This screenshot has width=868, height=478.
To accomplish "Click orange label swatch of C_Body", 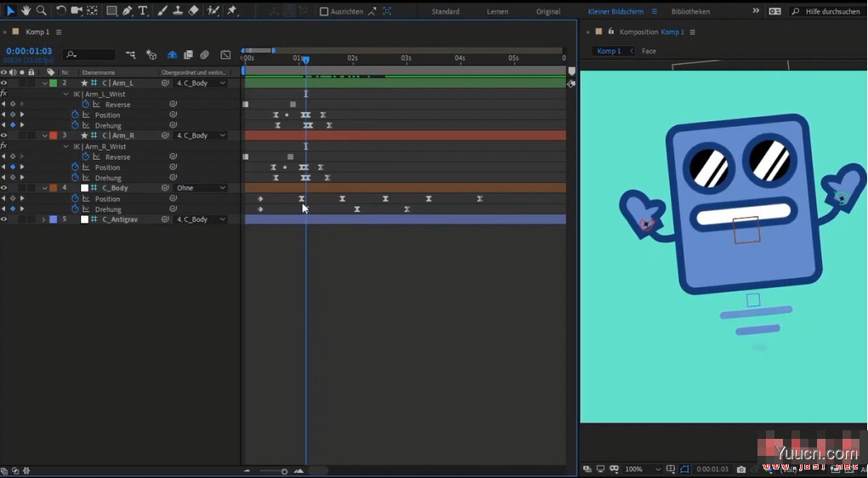I will click(x=54, y=188).
